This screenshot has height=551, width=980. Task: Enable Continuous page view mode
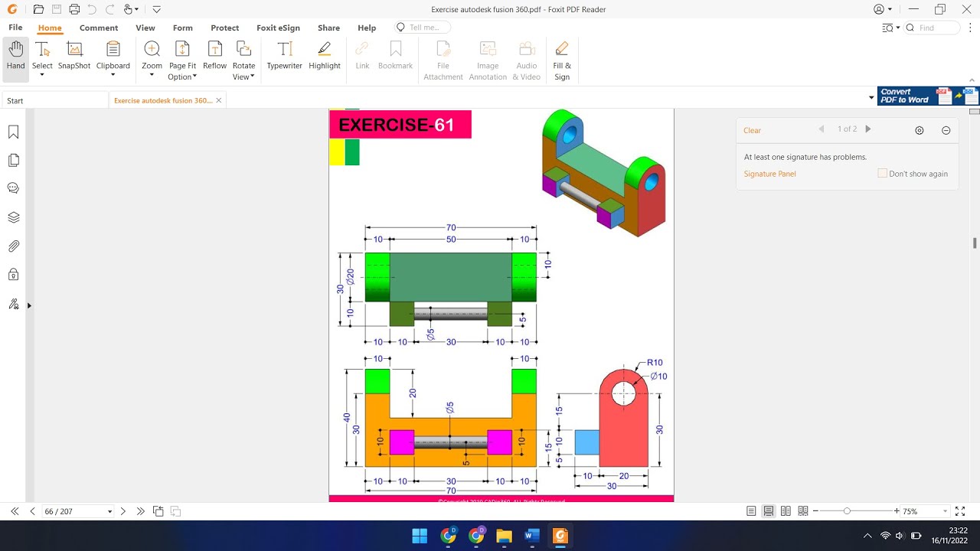(768, 511)
